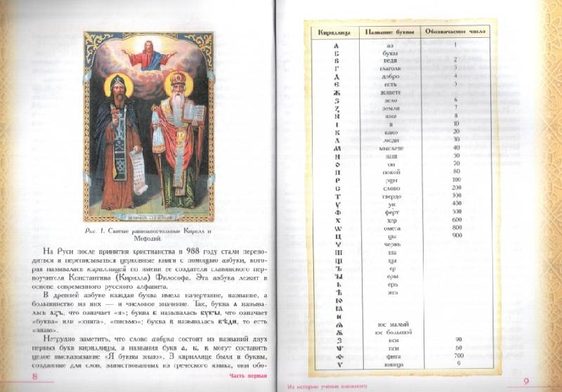Click the letter name "люди" in the table

[391, 140]
